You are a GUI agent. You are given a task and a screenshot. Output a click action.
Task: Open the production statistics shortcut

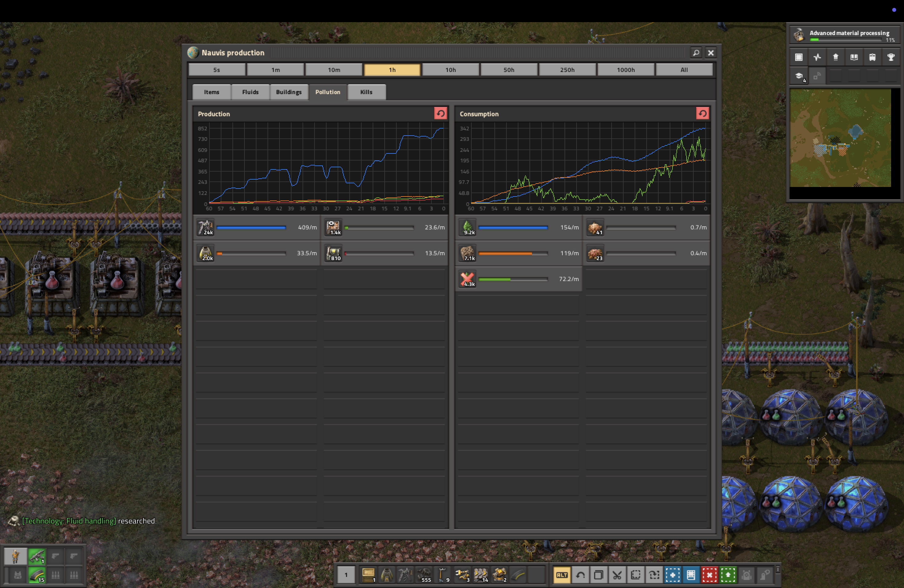point(817,58)
